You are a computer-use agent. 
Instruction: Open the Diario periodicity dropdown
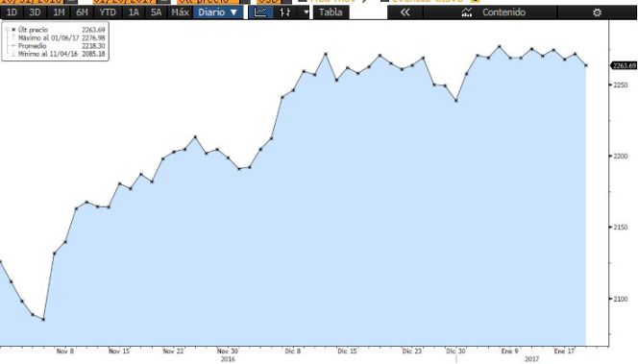coord(218,12)
